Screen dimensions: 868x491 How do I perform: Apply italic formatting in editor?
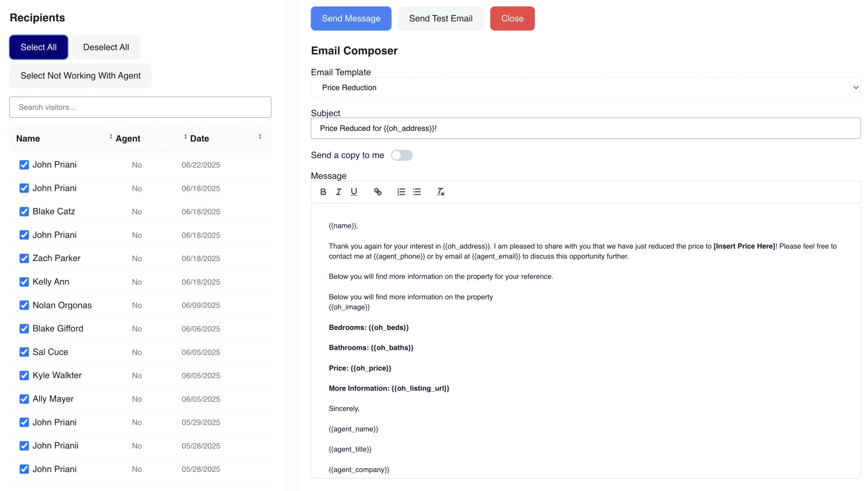point(338,192)
